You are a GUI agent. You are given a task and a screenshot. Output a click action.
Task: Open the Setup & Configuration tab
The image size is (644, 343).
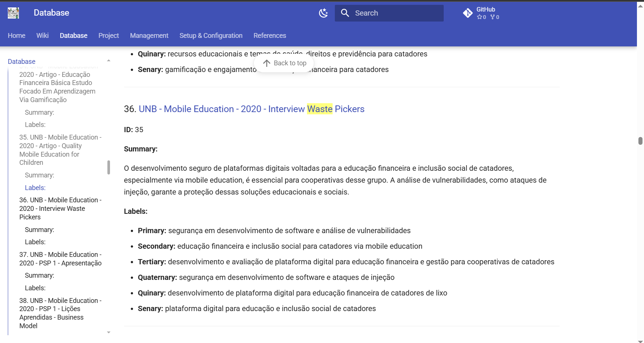(211, 36)
